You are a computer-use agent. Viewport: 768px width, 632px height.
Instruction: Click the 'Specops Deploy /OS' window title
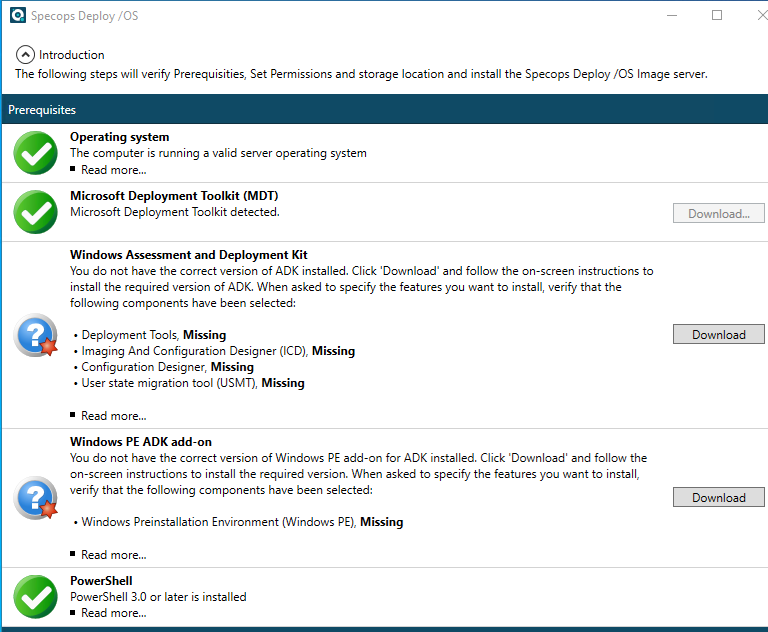point(85,16)
